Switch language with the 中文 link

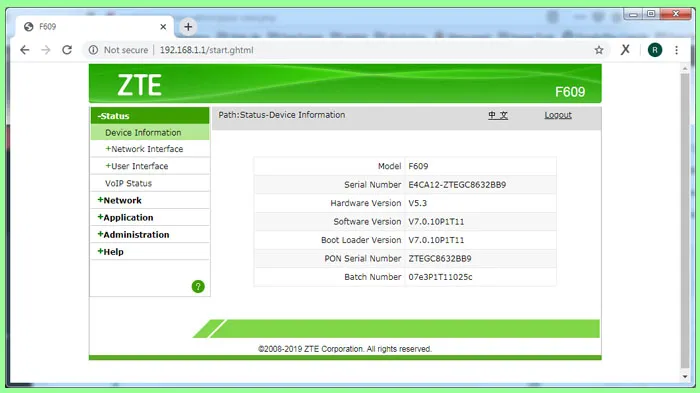(498, 115)
